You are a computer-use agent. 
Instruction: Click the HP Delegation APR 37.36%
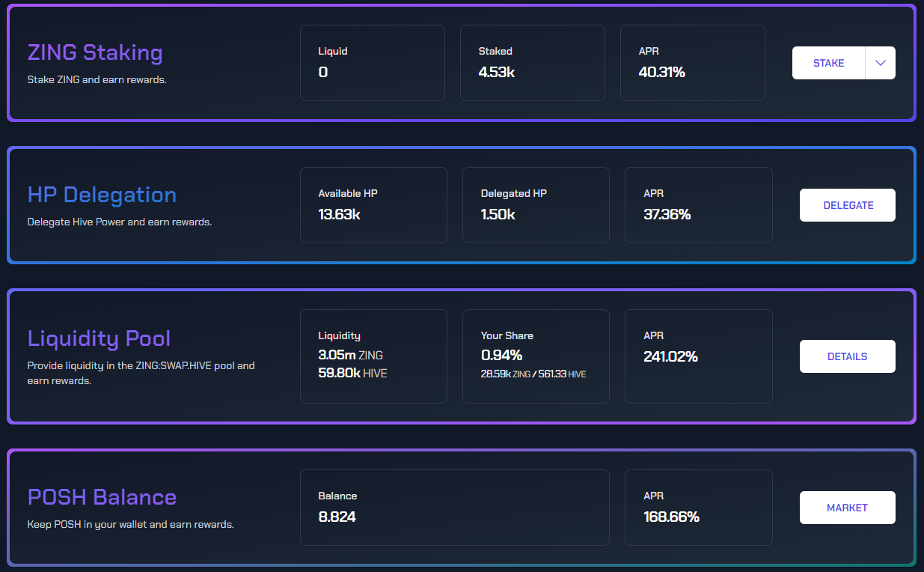[667, 214]
